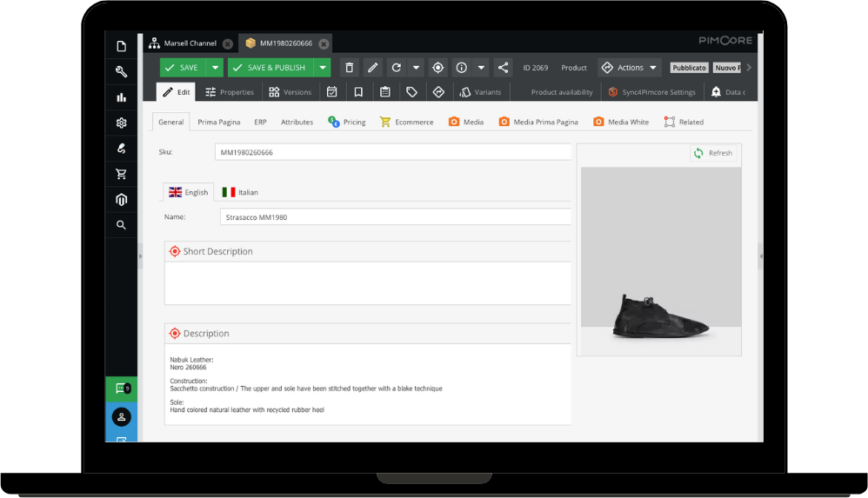Click the pencil rename toolbar icon
The width and height of the screenshot is (868, 498).
tap(372, 68)
